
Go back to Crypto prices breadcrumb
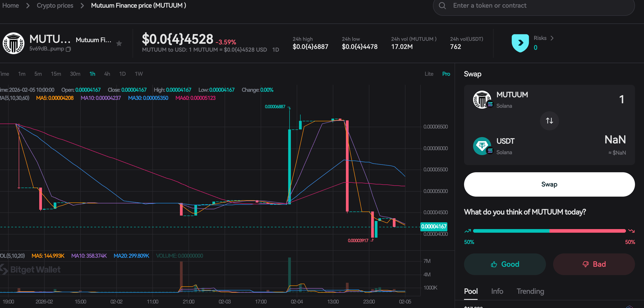55,5
